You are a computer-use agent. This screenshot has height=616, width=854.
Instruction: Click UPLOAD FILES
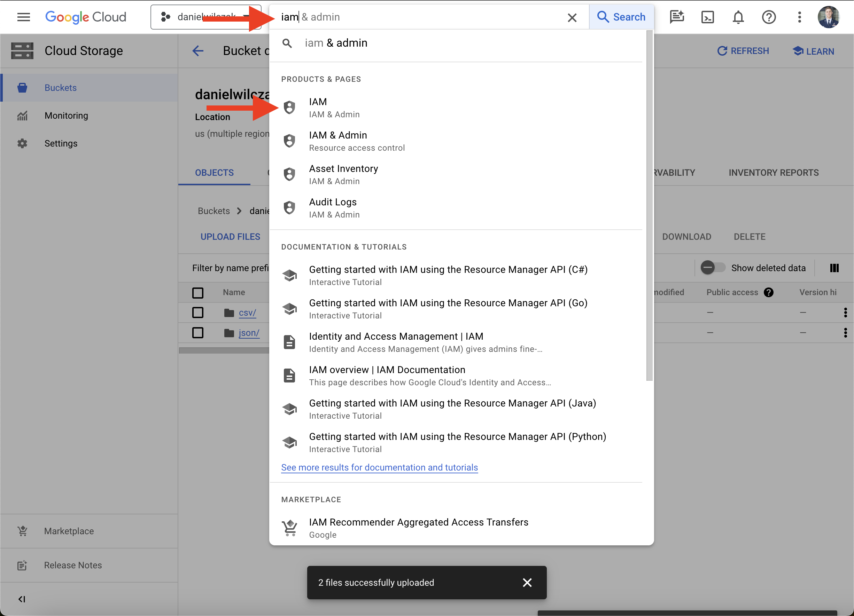pos(230,237)
